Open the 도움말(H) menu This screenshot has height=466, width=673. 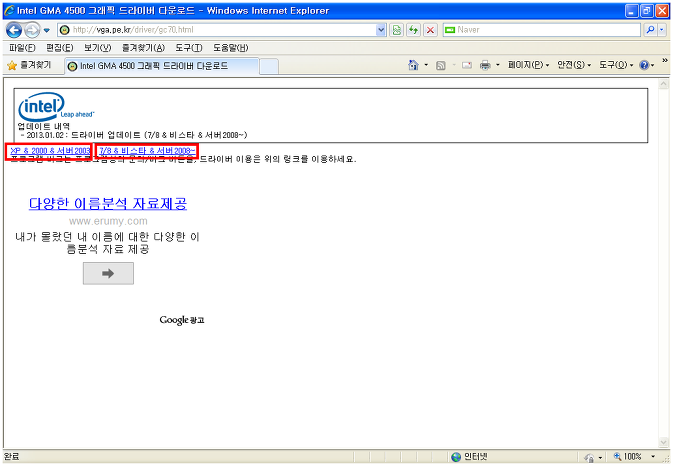coord(230,48)
